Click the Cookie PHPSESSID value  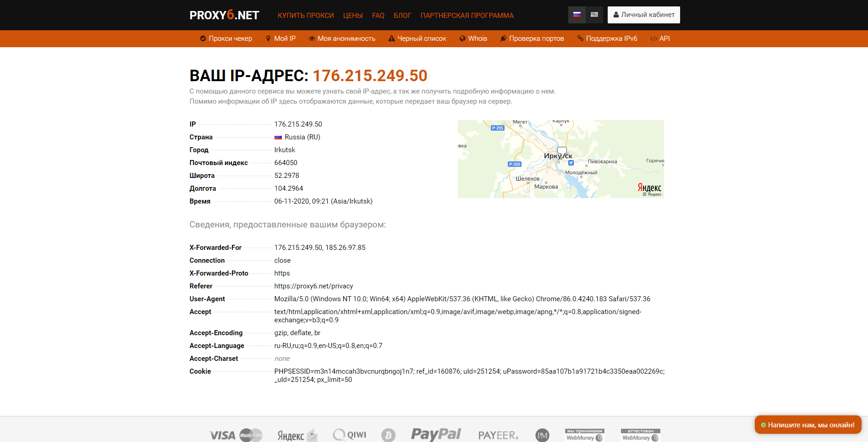click(469, 376)
